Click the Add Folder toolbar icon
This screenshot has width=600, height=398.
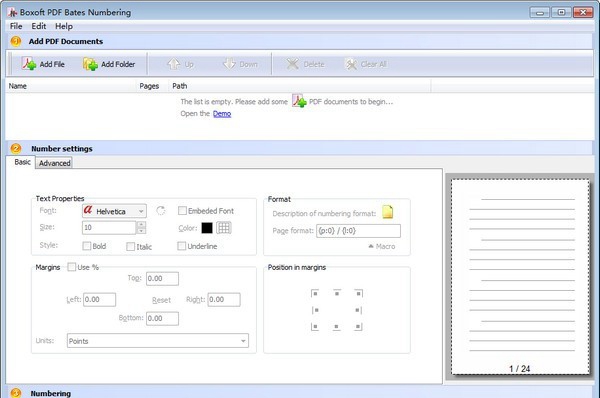(91, 64)
